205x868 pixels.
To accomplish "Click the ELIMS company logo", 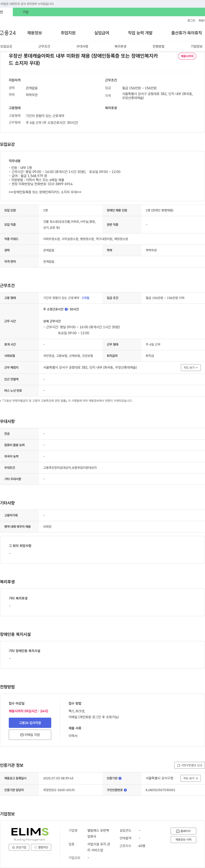I will click(x=30, y=834).
